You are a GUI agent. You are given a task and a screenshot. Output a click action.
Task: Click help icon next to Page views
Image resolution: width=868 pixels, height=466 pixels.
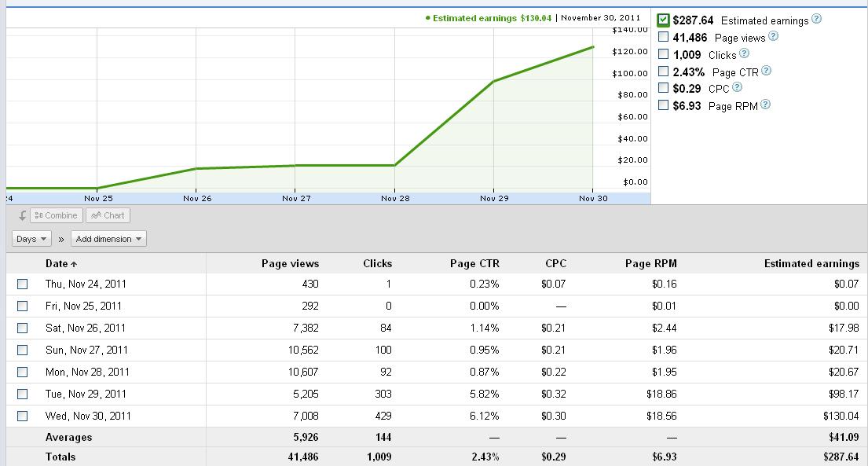point(773,36)
